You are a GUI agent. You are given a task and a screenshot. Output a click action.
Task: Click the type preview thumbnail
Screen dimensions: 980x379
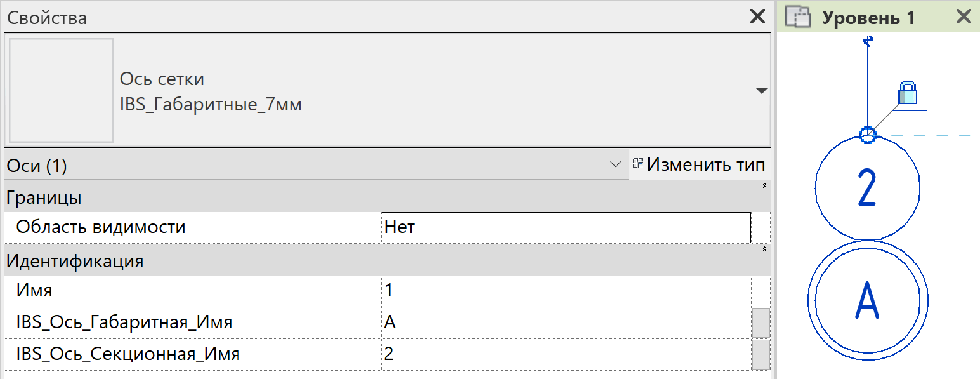[x=61, y=90]
